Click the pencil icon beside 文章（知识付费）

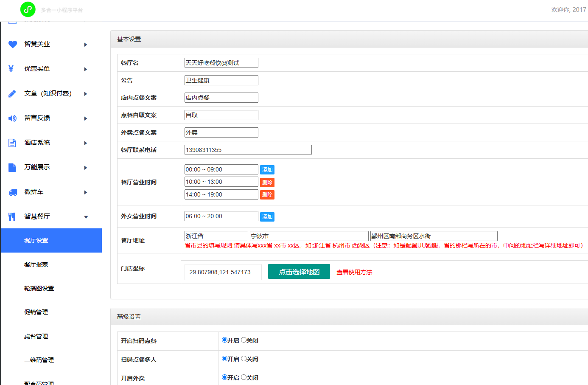pos(12,93)
